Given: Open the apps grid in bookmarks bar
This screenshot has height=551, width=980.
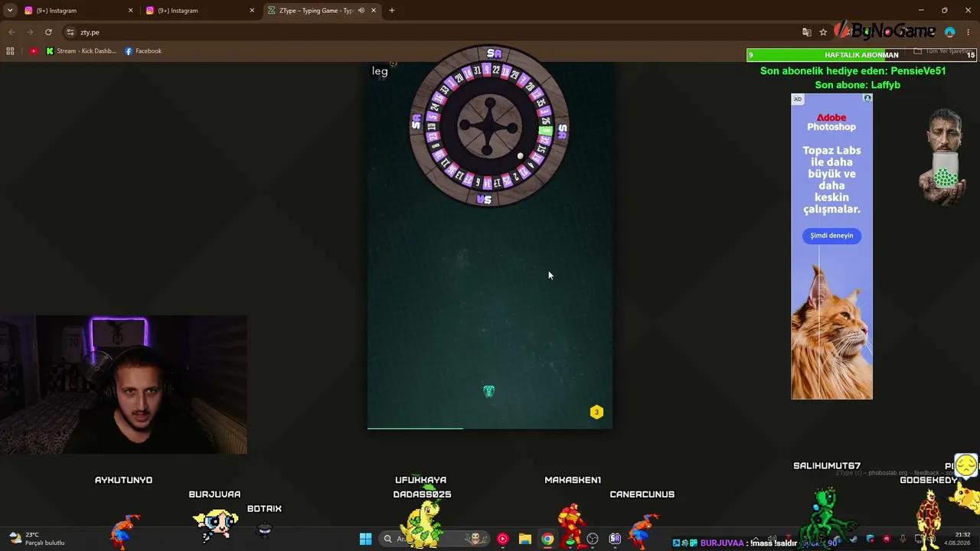Looking at the screenshot, I should coord(10,51).
